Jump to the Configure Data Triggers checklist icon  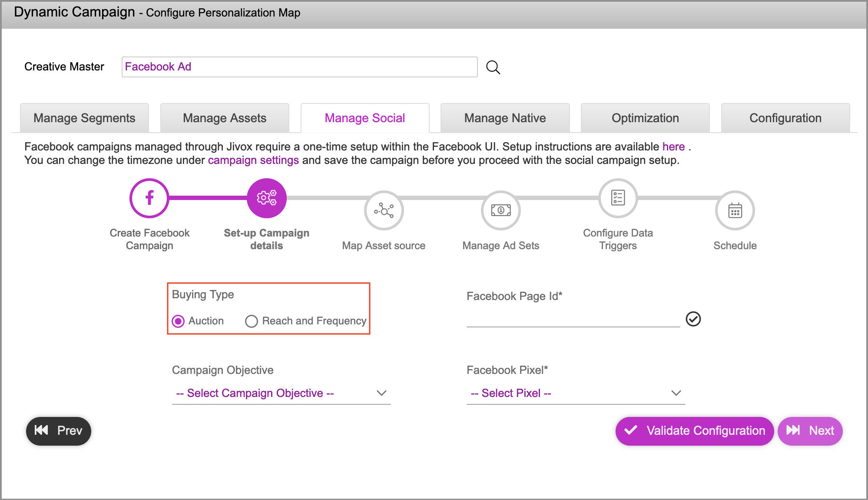pyautogui.click(x=618, y=198)
